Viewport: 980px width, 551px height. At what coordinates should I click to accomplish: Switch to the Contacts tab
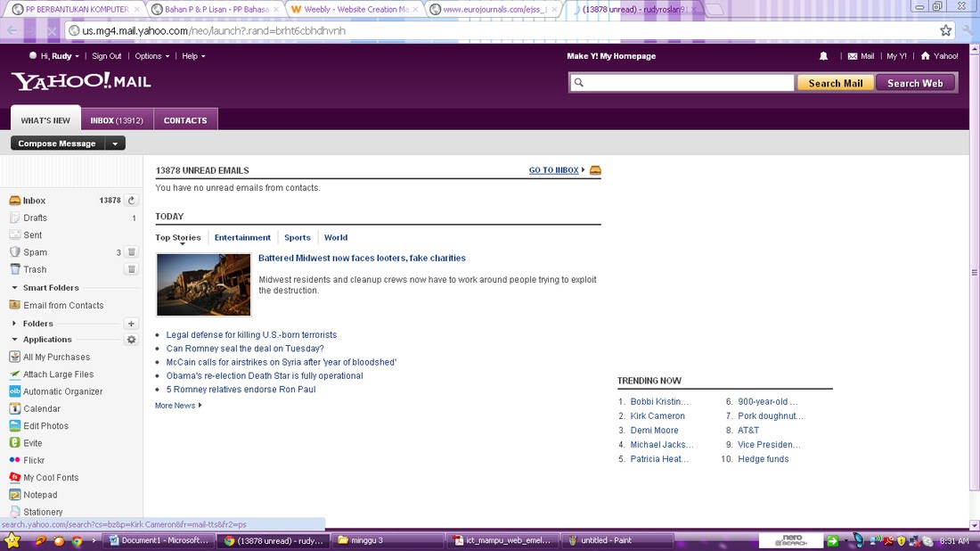tap(185, 119)
